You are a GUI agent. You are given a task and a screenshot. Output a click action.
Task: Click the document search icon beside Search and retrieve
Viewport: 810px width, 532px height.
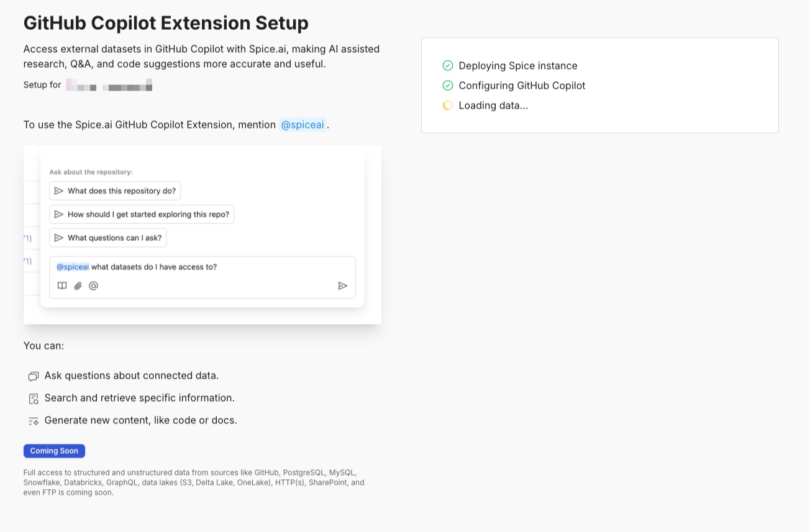34,399
